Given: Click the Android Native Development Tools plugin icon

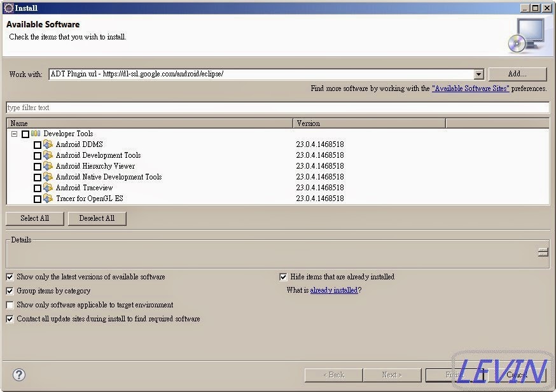Looking at the screenshot, I should [x=48, y=177].
